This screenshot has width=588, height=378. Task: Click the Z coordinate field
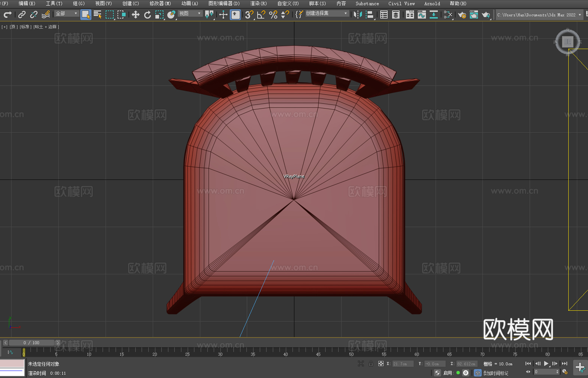(467, 364)
